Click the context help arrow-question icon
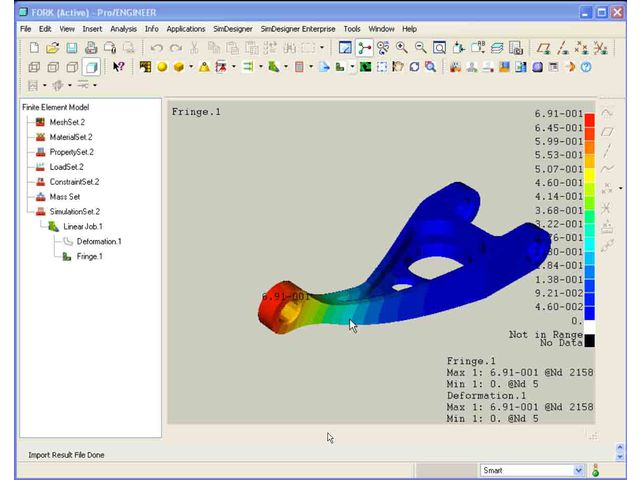Screen dimensions: 640x480 point(119,67)
